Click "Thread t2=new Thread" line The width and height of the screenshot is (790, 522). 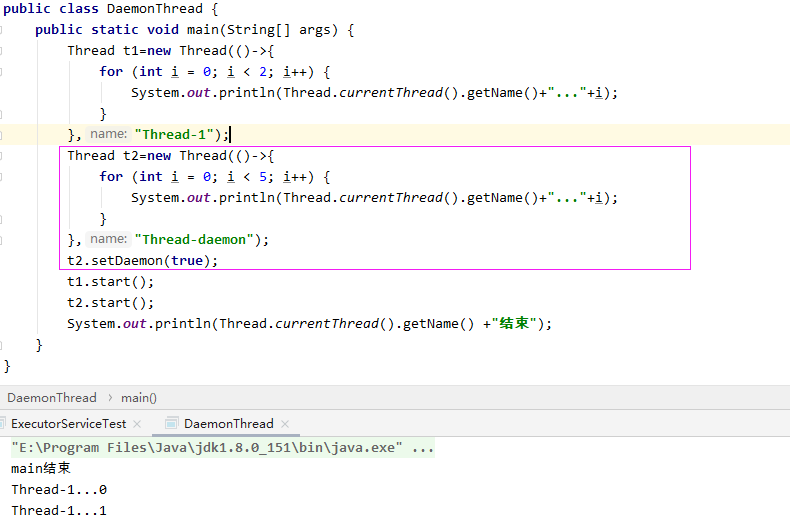click(x=170, y=156)
